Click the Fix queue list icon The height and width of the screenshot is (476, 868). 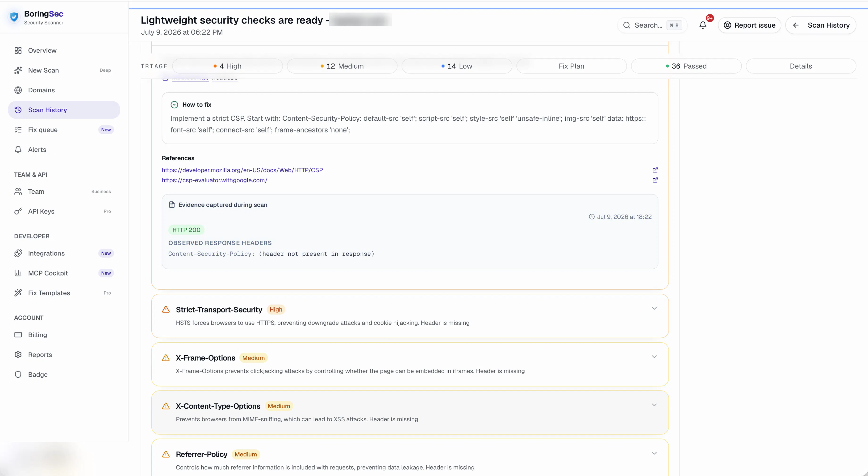18,130
